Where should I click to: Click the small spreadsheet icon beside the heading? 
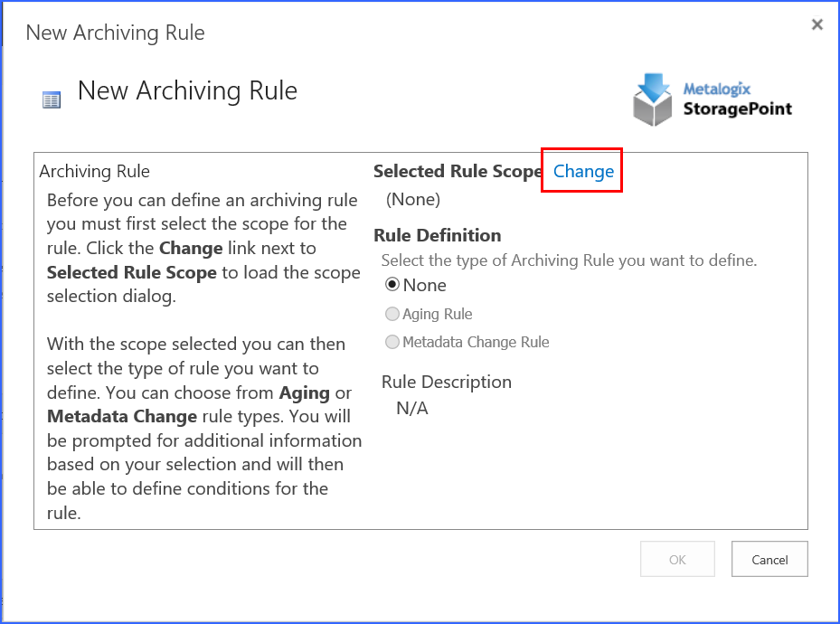52,98
